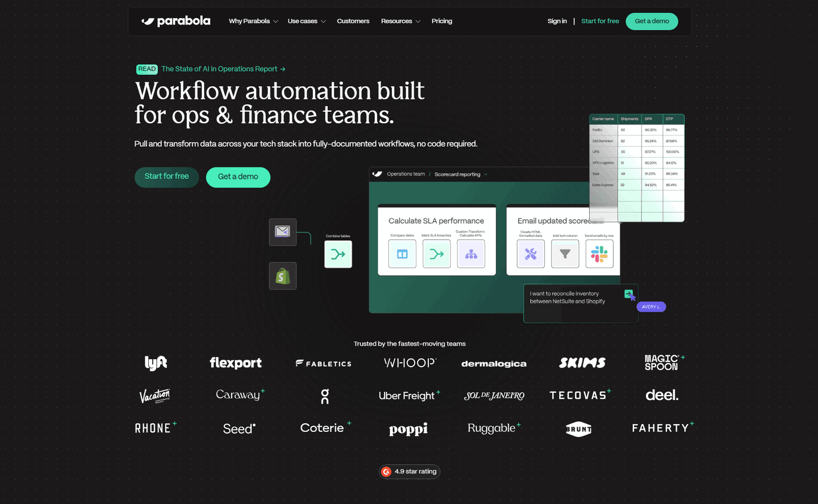The width and height of the screenshot is (818, 504).
Task: Click the Carrier name column header
Action: (603, 119)
